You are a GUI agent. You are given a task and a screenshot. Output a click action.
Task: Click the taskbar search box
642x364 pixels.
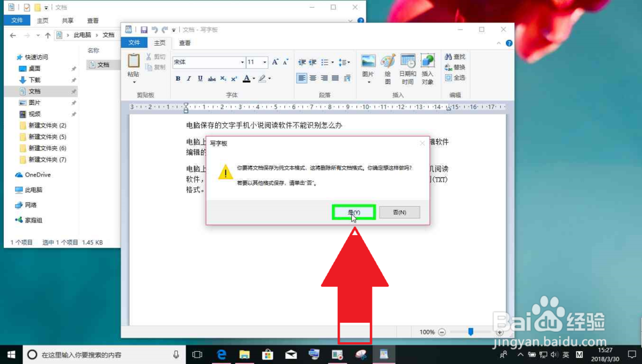click(105, 354)
